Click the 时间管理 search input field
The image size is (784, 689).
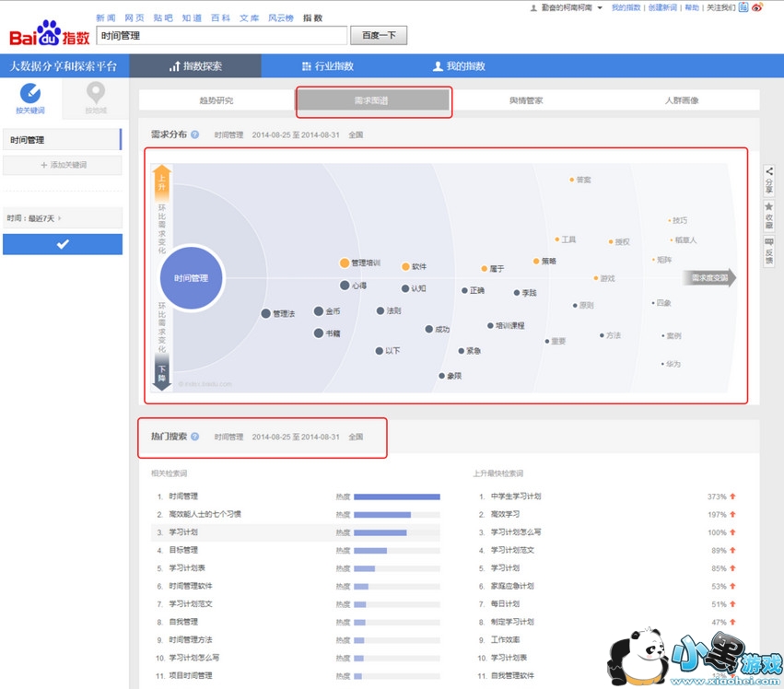[x=221, y=36]
